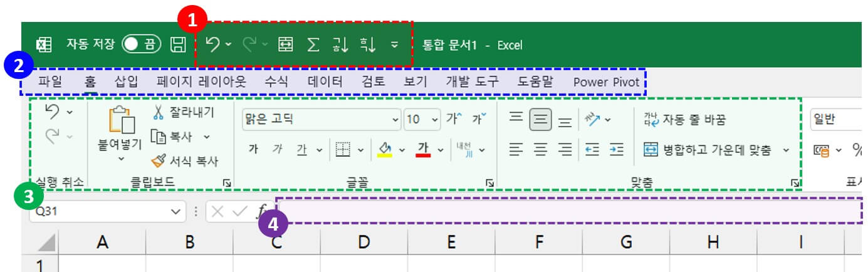The image size is (868, 272).
Task: Apply the red Font Color
Action: pyautogui.click(x=424, y=150)
